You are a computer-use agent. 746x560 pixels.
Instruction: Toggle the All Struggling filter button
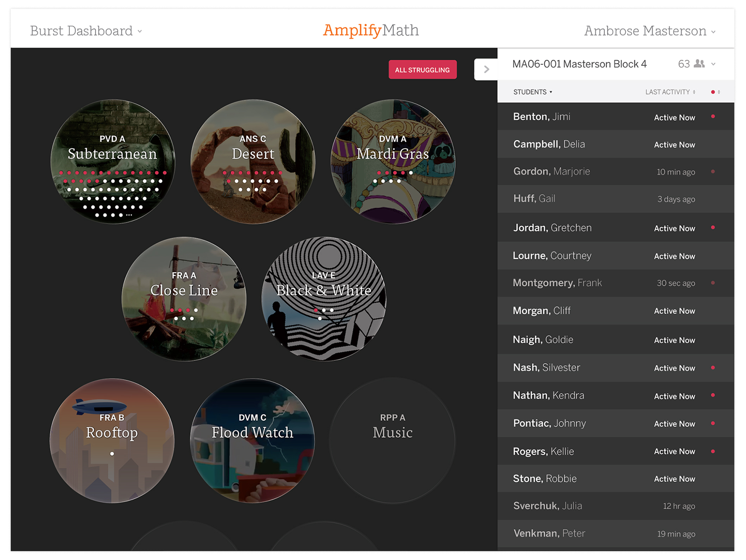tap(422, 70)
